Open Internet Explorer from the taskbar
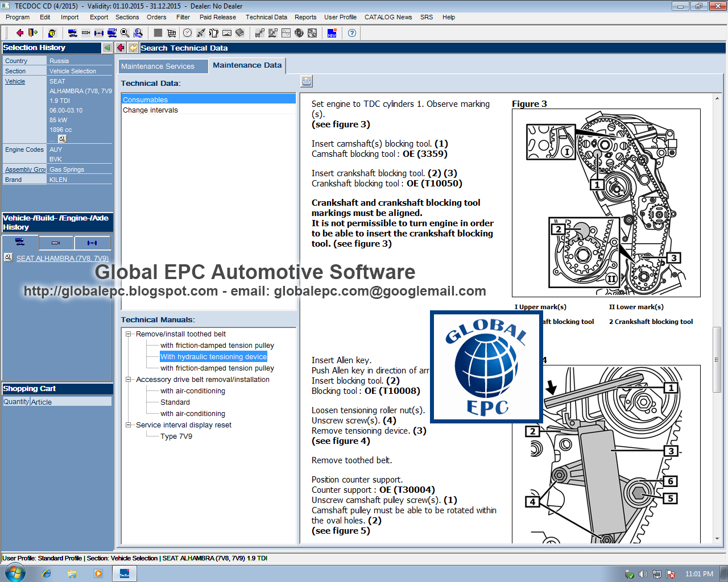The width and height of the screenshot is (728, 582). 47,573
